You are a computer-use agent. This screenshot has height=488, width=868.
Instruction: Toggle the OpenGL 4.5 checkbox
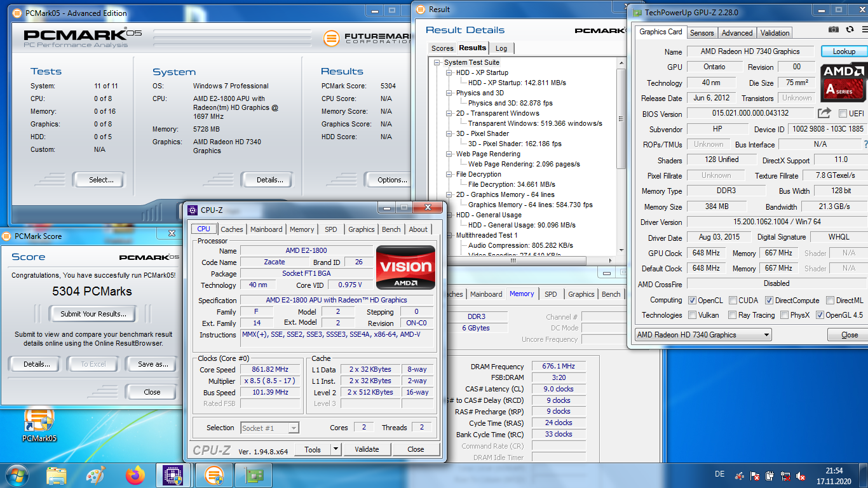820,315
